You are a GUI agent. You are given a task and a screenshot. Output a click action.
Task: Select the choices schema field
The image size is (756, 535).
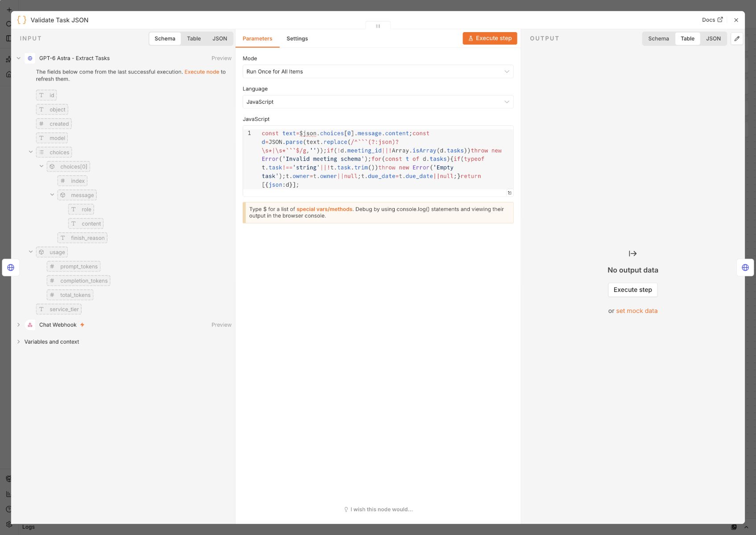click(x=54, y=152)
